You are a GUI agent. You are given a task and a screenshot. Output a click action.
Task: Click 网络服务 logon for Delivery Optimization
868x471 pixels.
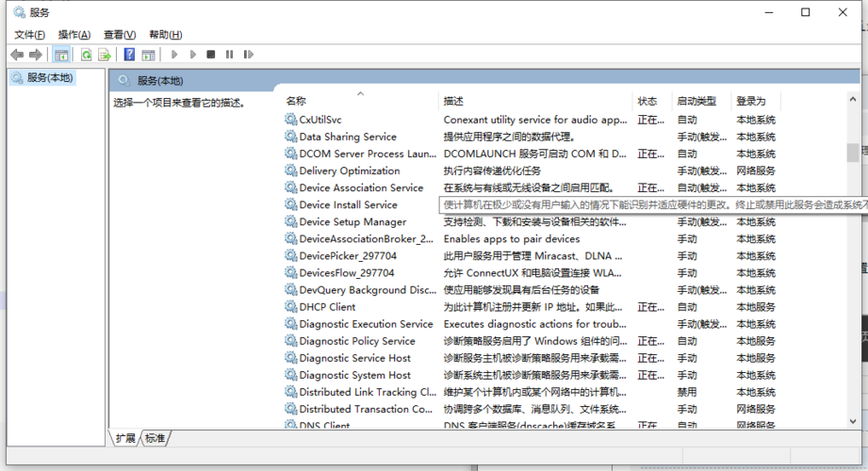[x=756, y=171]
